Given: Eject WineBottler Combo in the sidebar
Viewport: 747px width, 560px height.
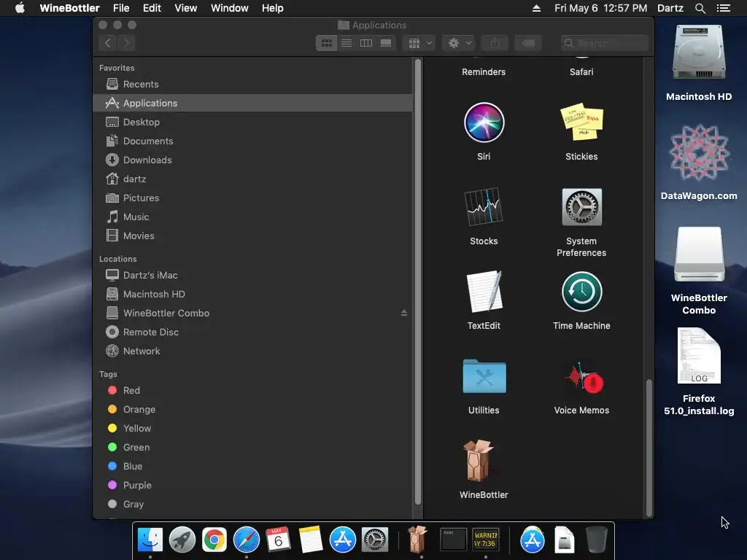Looking at the screenshot, I should pyautogui.click(x=404, y=313).
